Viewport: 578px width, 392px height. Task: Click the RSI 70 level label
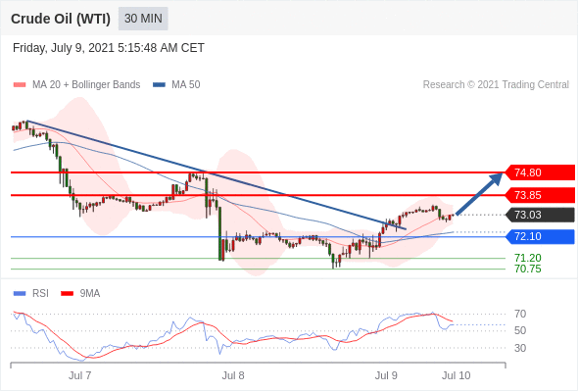pos(520,315)
